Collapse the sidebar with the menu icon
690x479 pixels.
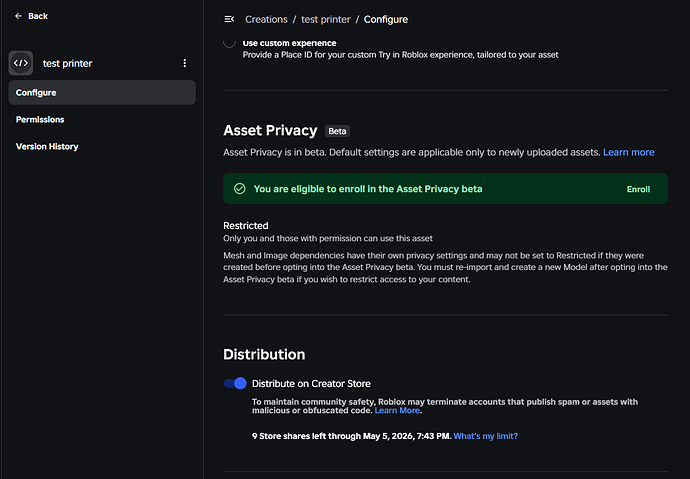point(229,19)
